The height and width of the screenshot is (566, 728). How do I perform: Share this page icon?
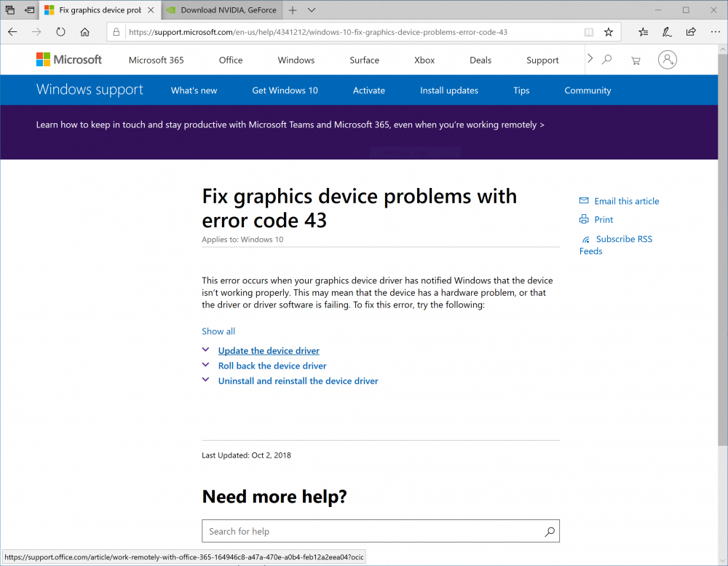[x=691, y=32]
